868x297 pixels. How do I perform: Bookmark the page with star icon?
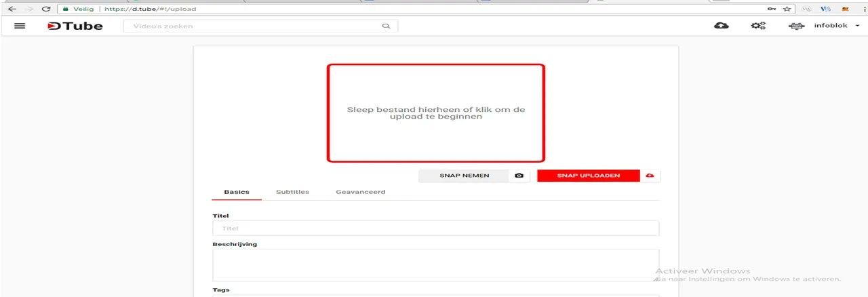coord(787,9)
